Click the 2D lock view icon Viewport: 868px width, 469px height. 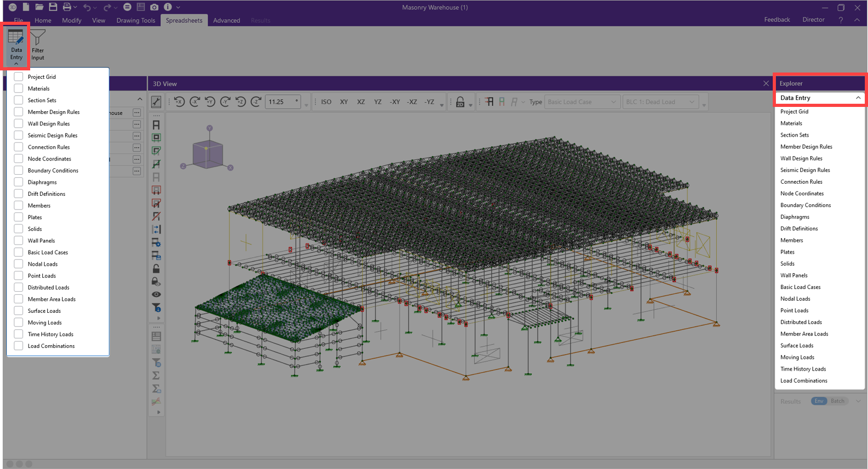pyautogui.click(x=460, y=102)
